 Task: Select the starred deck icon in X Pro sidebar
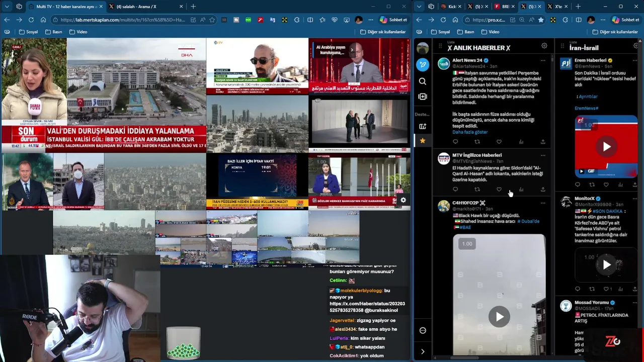tap(423, 141)
